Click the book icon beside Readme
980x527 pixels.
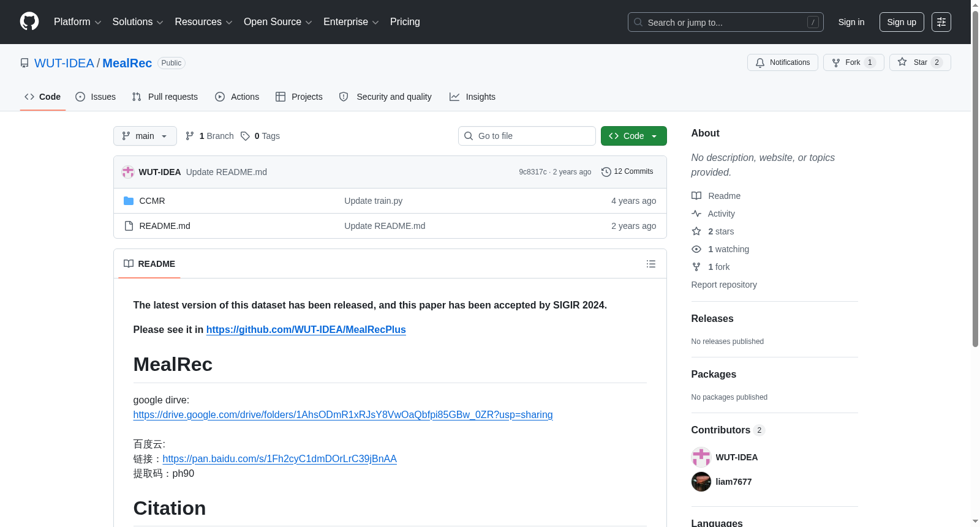[x=696, y=196]
